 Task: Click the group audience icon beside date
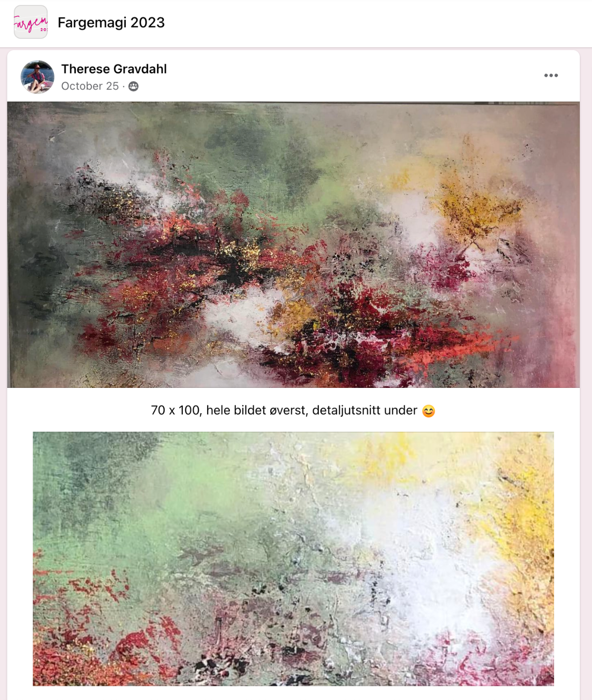pyautogui.click(x=134, y=86)
